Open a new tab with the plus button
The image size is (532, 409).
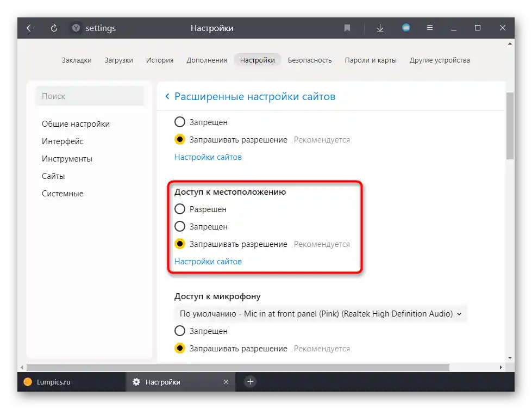[250, 382]
